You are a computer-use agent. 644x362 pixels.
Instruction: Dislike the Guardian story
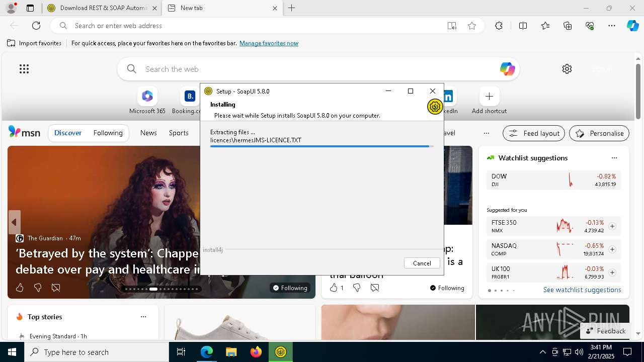38,288
